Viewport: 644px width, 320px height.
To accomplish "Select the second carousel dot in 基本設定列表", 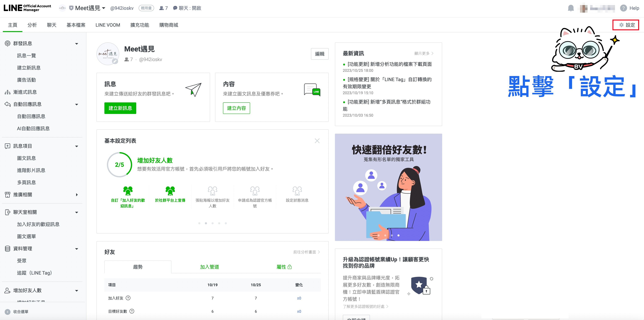I will click(x=206, y=223).
